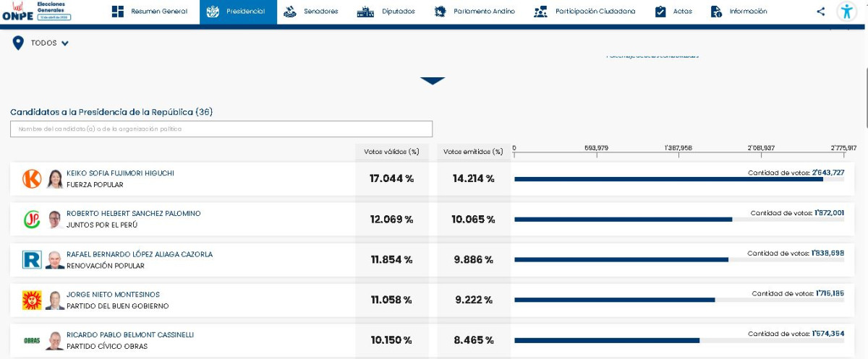Switch to the Senadores tab

(x=310, y=12)
